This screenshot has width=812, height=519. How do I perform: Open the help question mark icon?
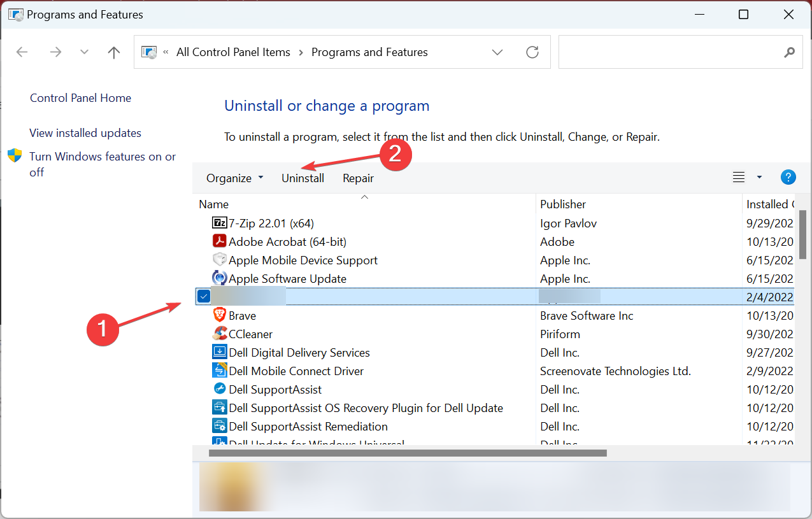tap(788, 178)
